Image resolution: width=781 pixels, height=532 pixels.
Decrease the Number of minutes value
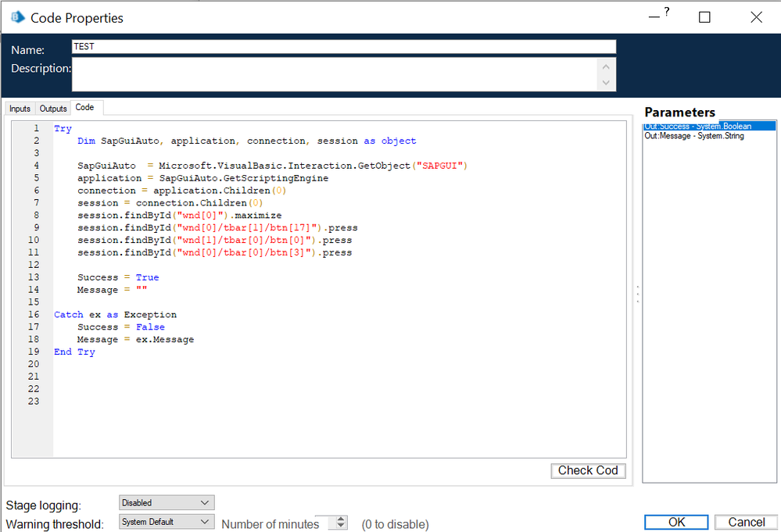click(x=342, y=527)
